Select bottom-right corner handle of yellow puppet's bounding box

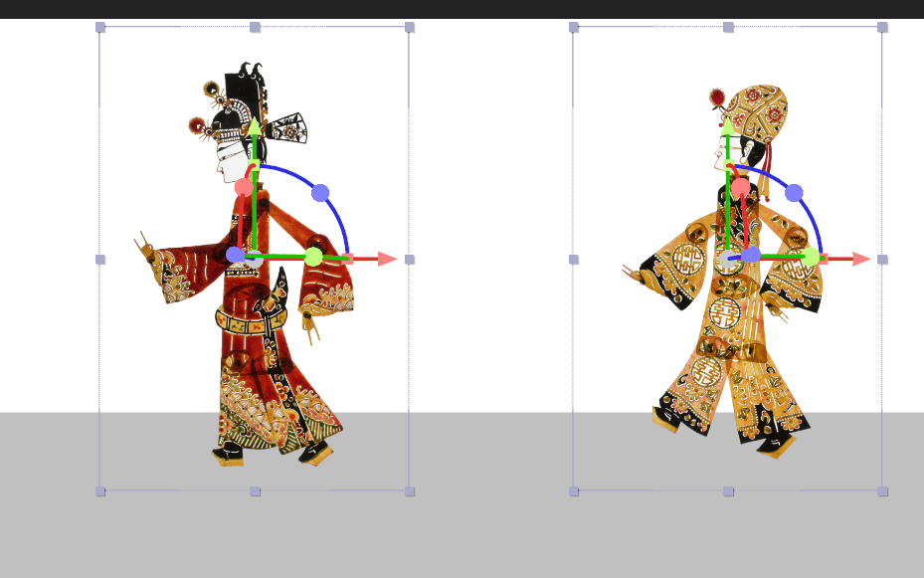pyautogui.click(x=882, y=491)
